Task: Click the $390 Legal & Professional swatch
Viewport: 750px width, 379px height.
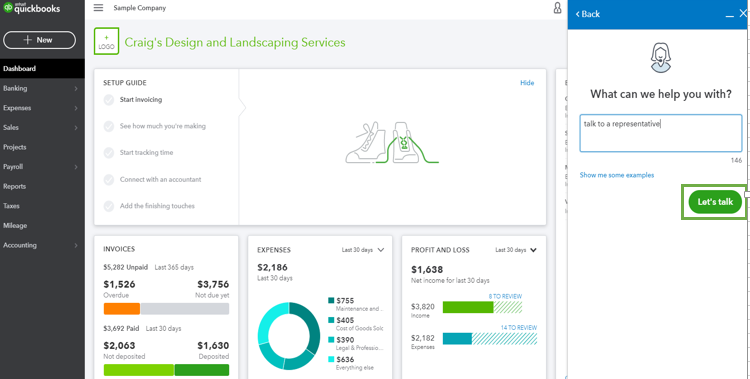Action: [x=331, y=340]
